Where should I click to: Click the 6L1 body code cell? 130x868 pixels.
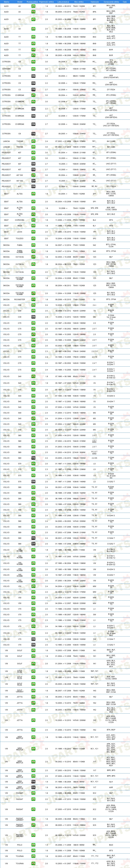coord(95,226)
